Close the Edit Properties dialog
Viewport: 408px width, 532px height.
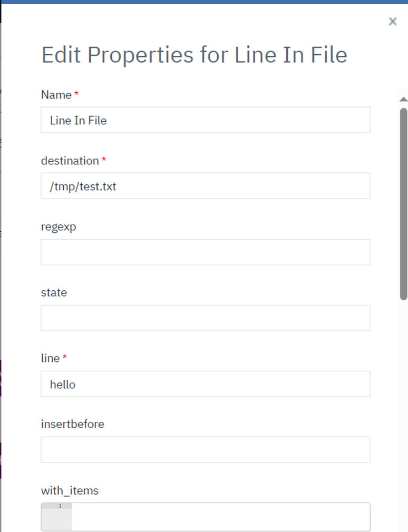point(392,21)
